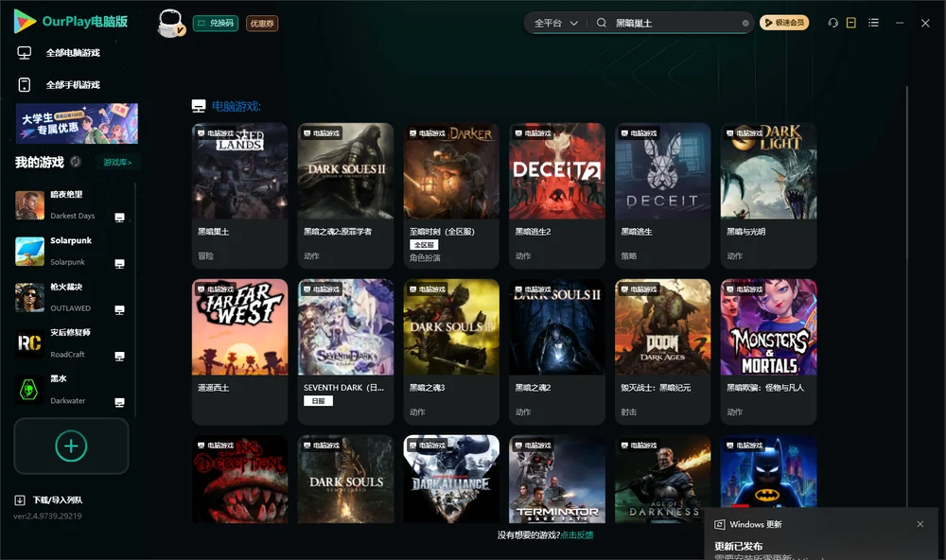Screen dimensions: 946x560
Task: Open the list menu icon in title bar
Action: coord(873,23)
